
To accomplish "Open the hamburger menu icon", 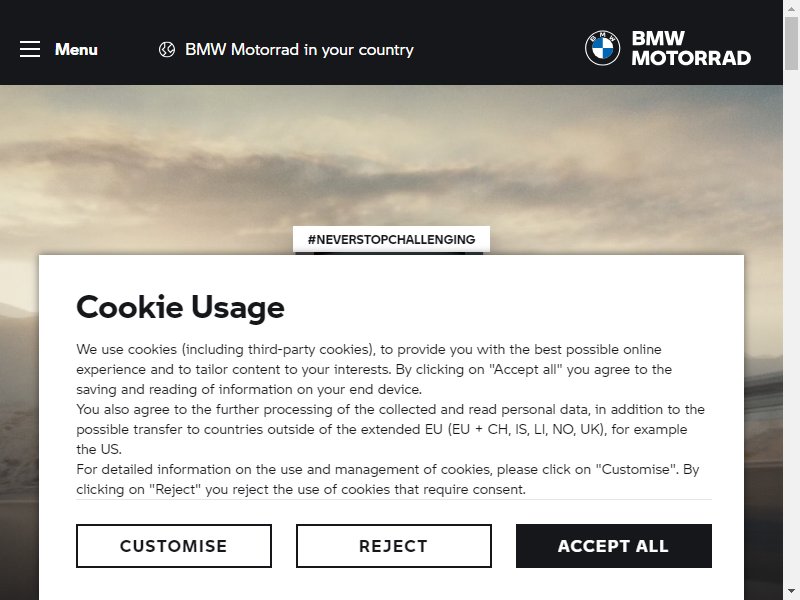I will point(30,49).
